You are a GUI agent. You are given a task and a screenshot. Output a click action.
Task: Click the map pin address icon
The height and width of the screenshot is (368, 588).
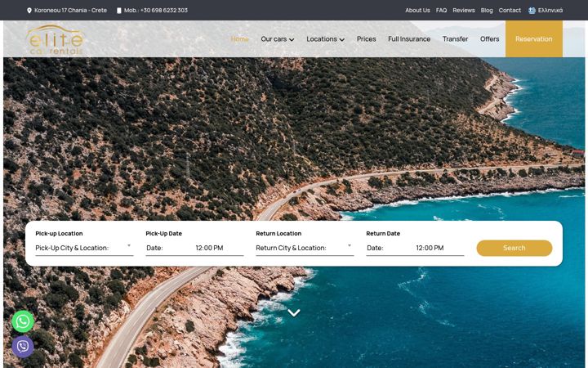29,11
